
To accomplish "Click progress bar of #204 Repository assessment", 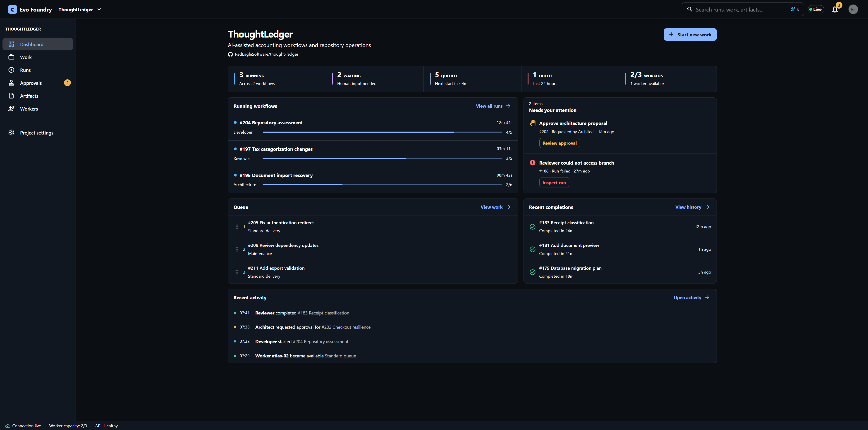I will pos(382,132).
